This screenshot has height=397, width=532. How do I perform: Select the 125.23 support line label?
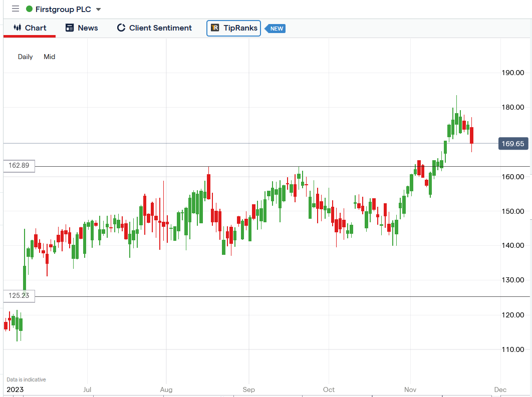[x=19, y=296]
